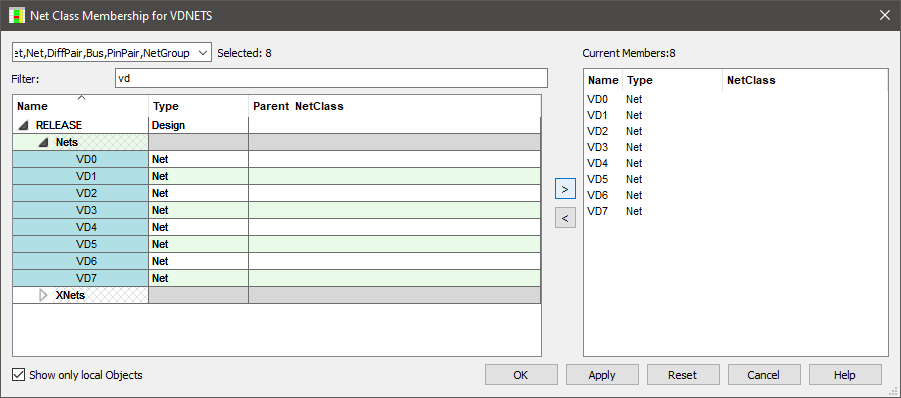Toggle Show only local Objects checkbox

pos(19,375)
